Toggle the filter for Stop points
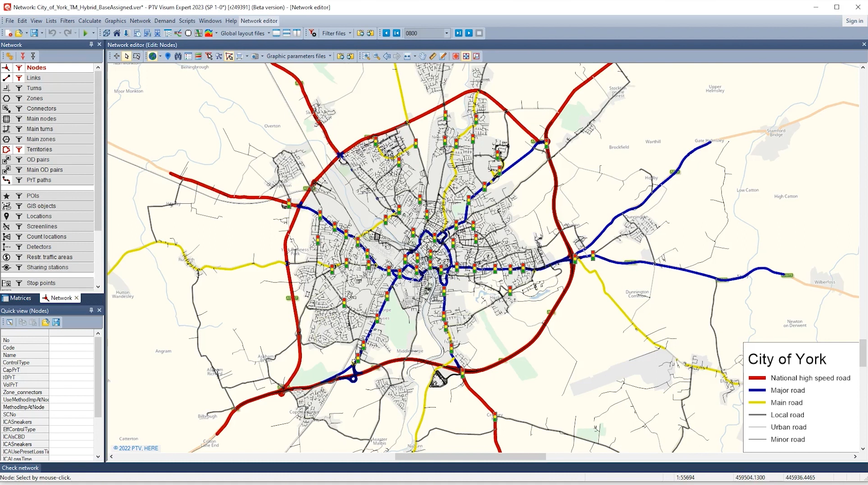 (x=19, y=283)
